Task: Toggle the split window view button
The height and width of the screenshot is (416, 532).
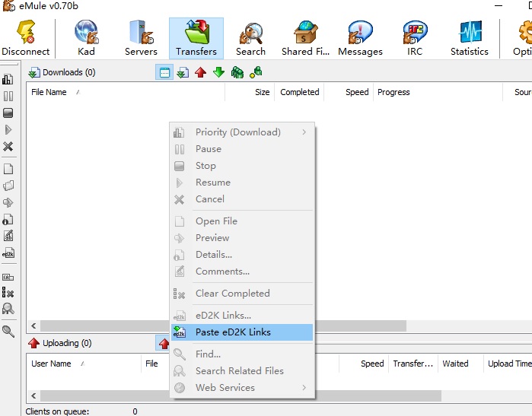Action: [164, 72]
